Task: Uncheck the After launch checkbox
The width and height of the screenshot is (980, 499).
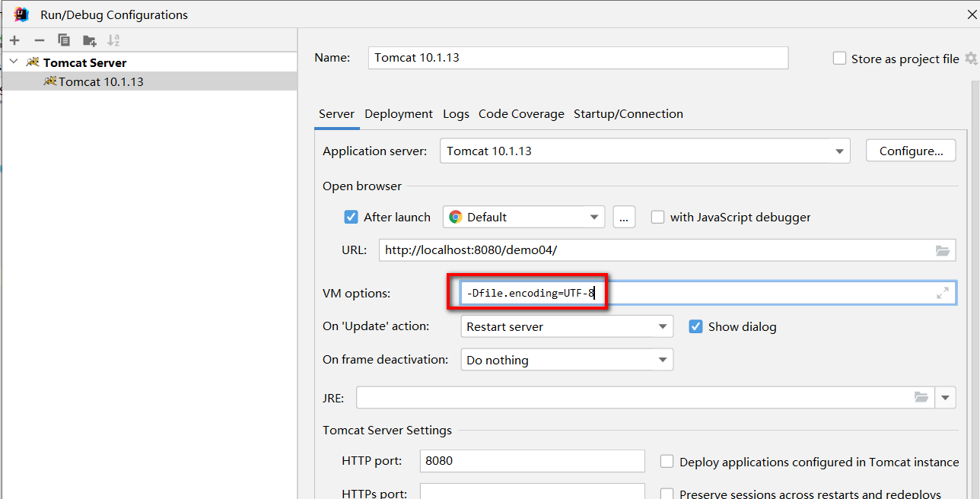Action: click(x=351, y=217)
